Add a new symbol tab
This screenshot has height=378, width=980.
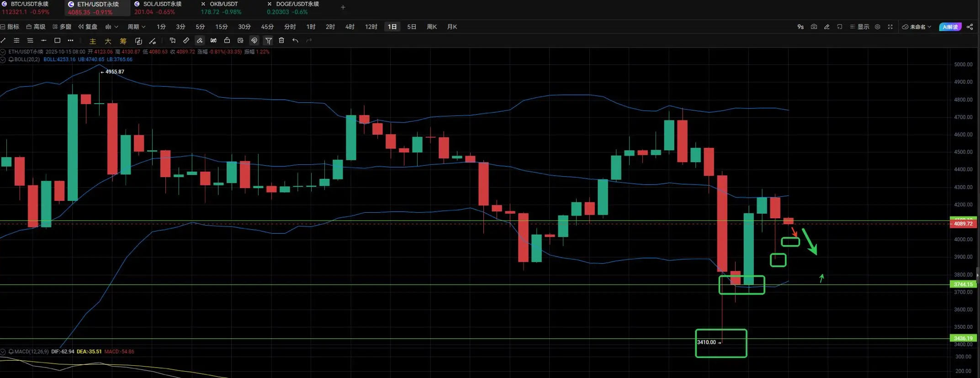tap(343, 7)
